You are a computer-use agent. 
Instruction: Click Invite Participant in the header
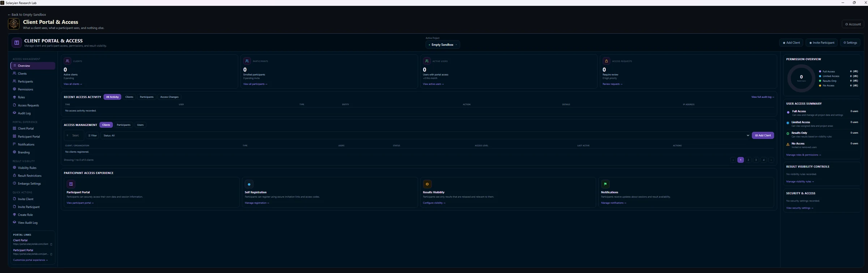point(822,43)
